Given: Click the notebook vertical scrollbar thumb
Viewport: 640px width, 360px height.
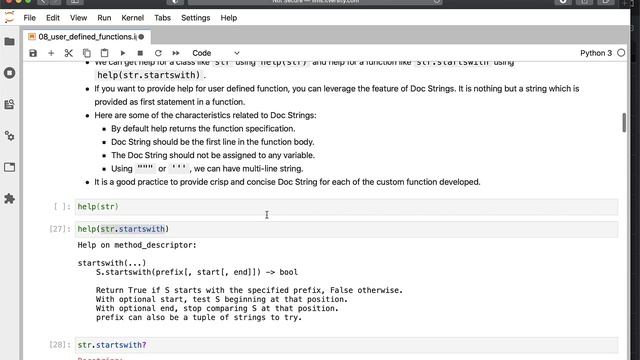Looking at the screenshot, I should [624, 122].
